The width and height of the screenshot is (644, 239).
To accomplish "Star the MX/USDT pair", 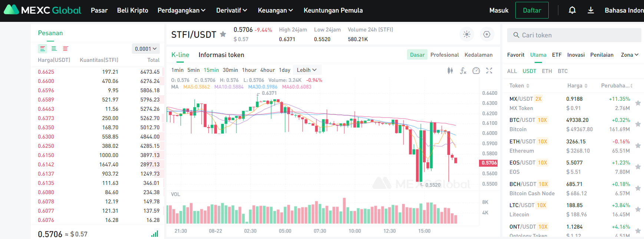I will coord(638,103).
